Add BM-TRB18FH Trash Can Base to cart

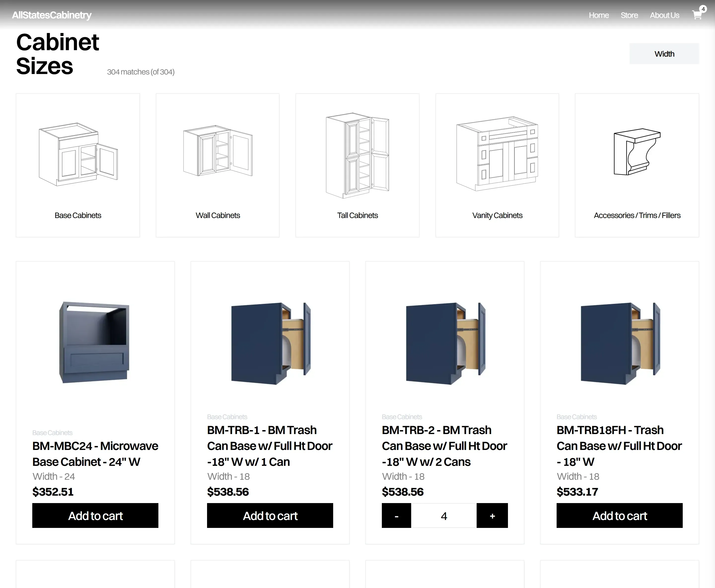tap(619, 515)
